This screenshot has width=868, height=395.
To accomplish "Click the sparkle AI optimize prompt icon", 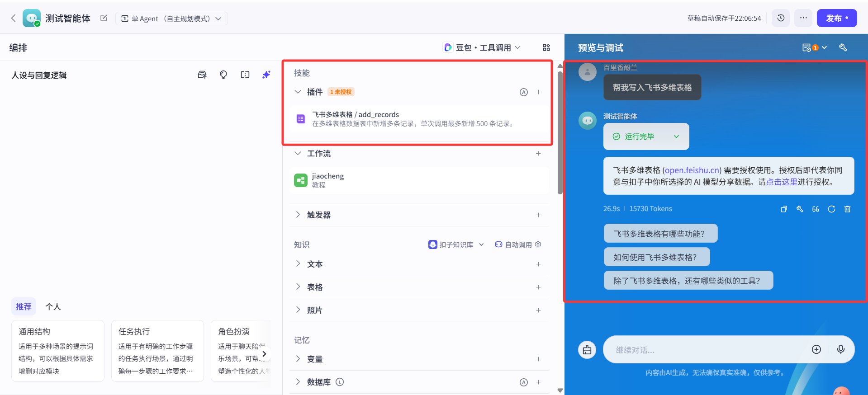I will pyautogui.click(x=266, y=75).
